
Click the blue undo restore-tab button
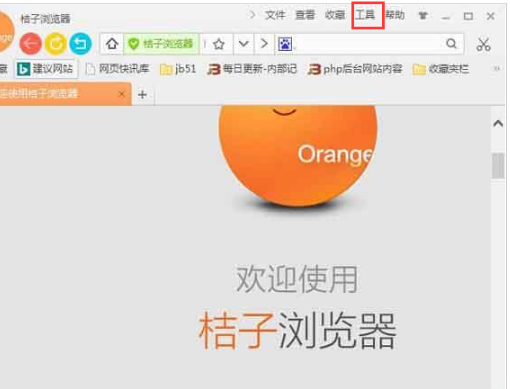(x=80, y=44)
